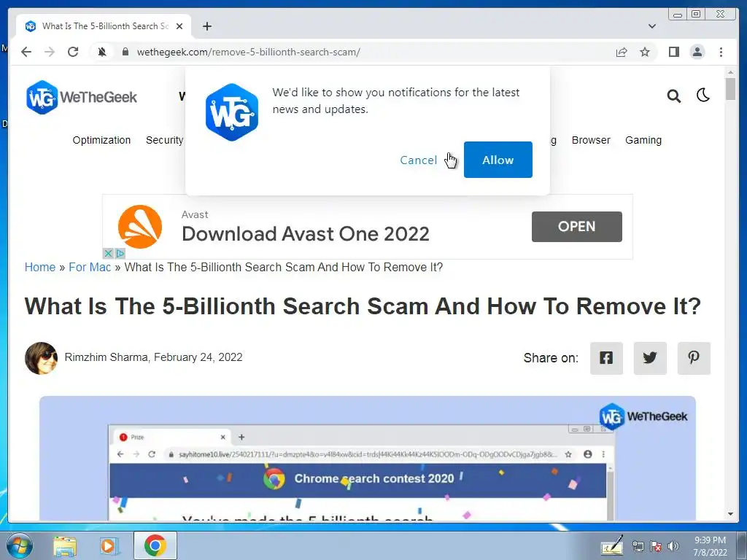Open the Gaming menu
747x560 pixels.
(x=643, y=140)
